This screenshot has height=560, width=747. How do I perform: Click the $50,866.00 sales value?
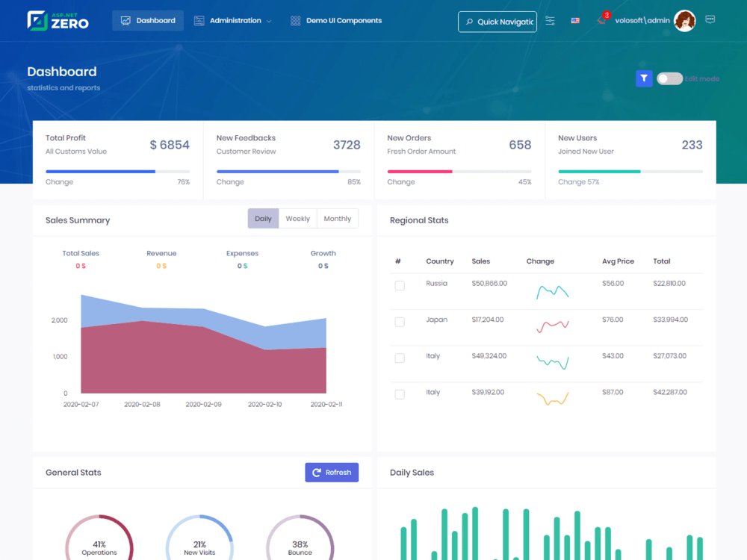(x=489, y=283)
